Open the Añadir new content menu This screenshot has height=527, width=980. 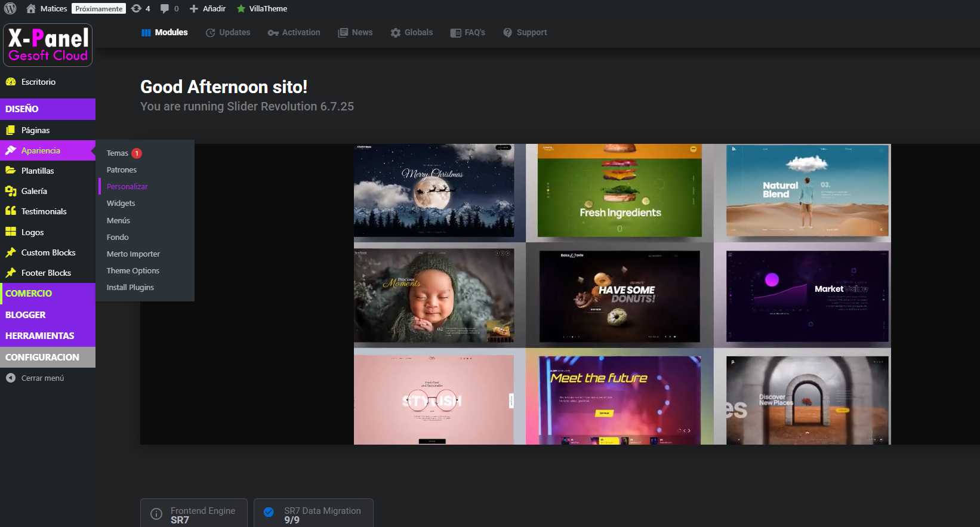coord(207,8)
